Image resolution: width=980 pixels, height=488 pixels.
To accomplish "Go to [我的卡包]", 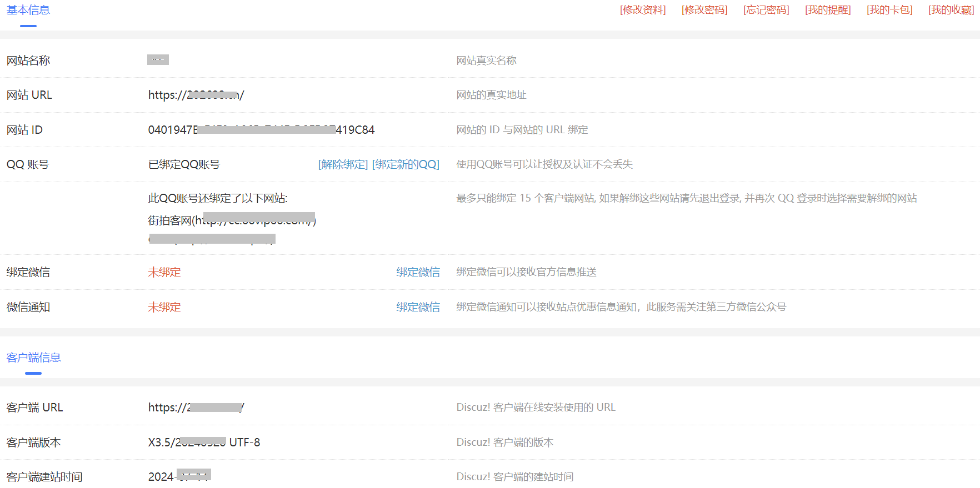I will (889, 10).
